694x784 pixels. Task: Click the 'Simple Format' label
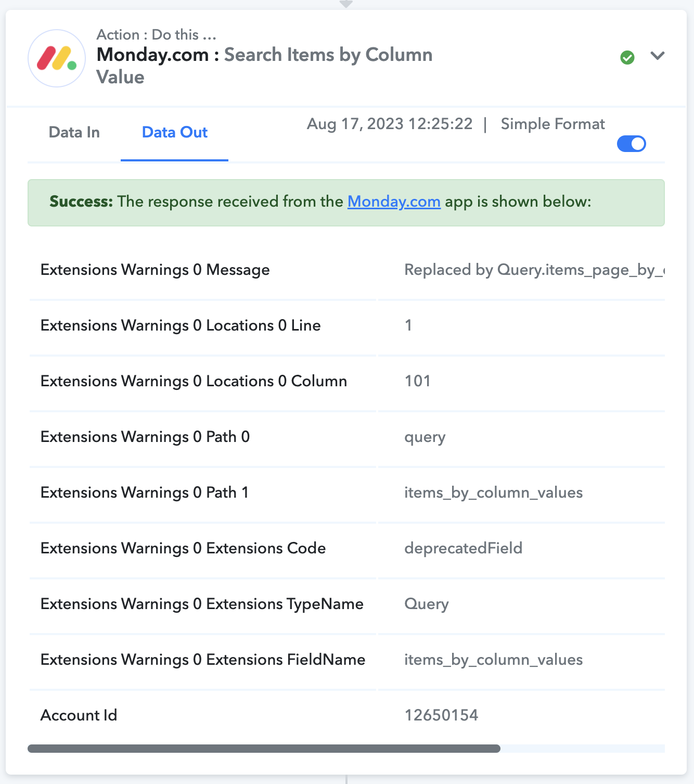pos(552,124)
